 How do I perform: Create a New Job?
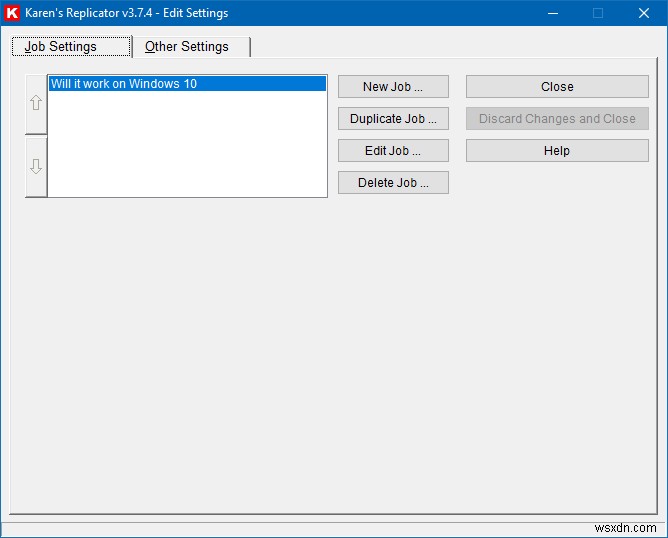click(393, 86)
